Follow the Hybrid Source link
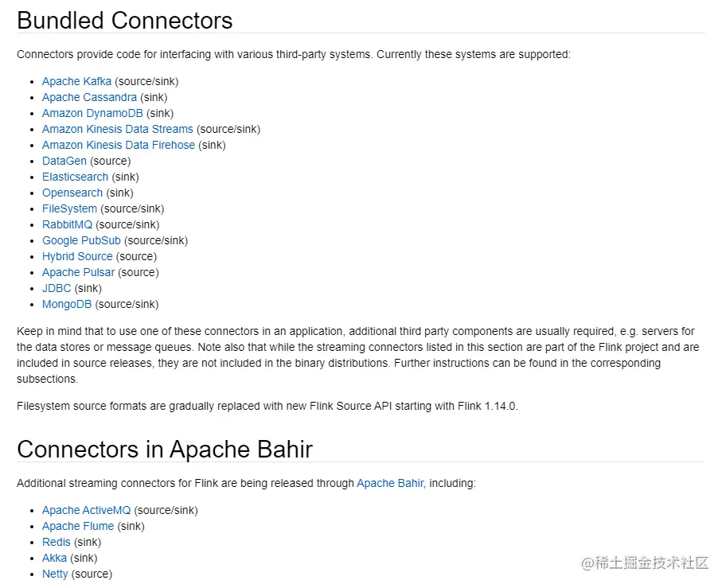The height and width of the screenshot is (588, 726). coord(77,256)
